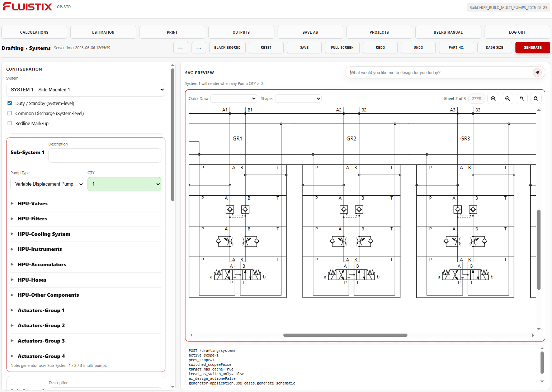Expand the HPU-Valves section

click(x=86, y=204)
